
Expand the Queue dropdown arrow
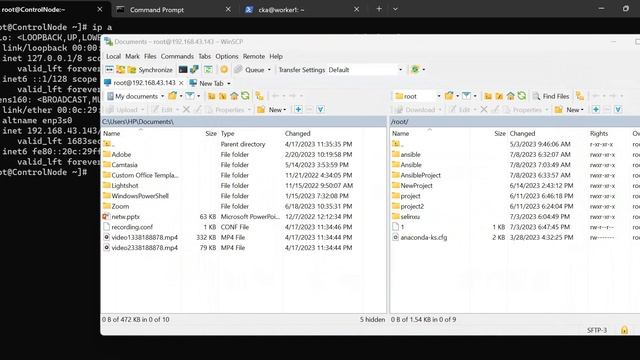[x=269, y=70]
